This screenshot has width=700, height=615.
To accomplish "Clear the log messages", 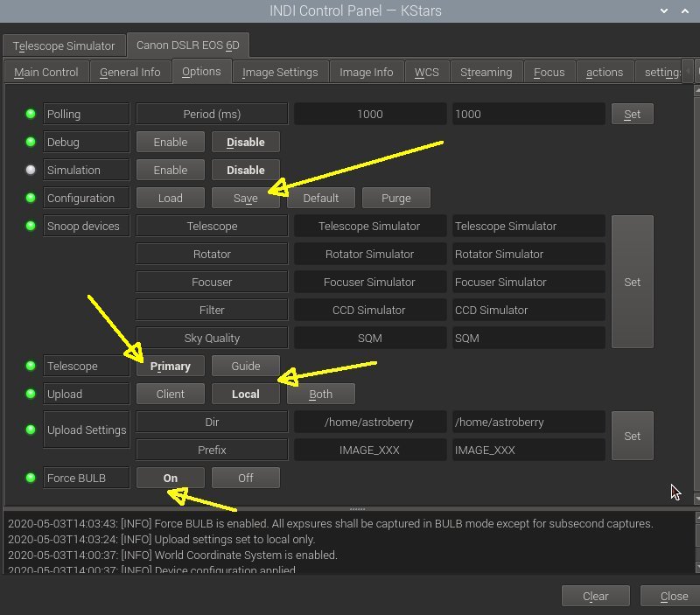I will click(x=596, y=597).
